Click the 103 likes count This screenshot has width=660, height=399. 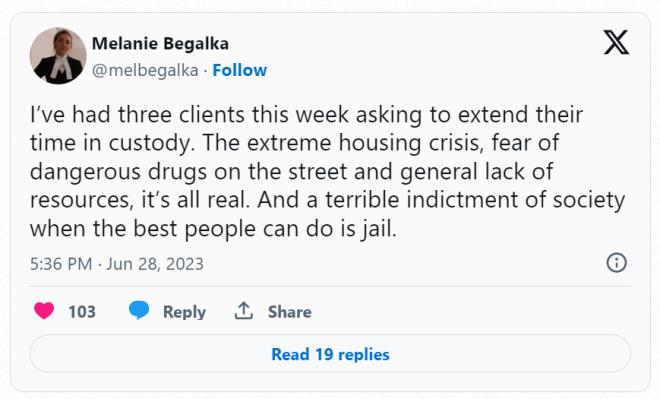tap(82, 312)
